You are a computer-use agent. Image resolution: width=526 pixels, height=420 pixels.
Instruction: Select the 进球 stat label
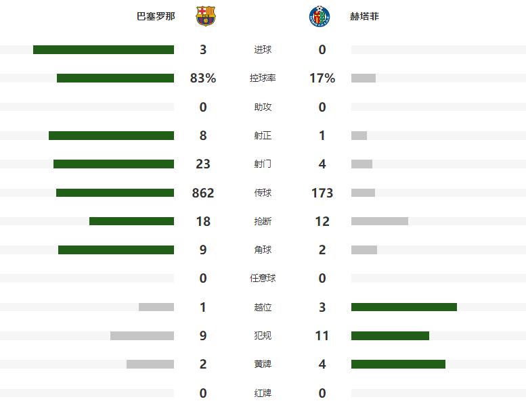coord(263,49)
